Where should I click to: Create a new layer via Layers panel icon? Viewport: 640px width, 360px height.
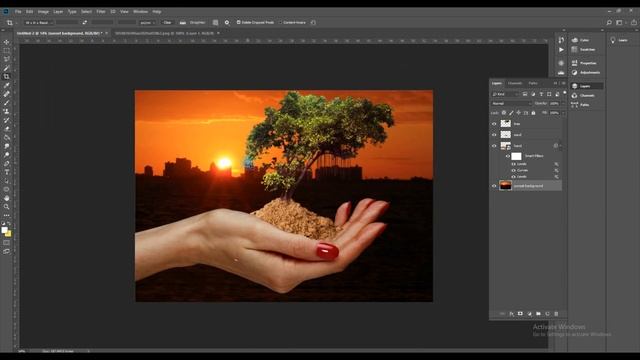[547, 313]
